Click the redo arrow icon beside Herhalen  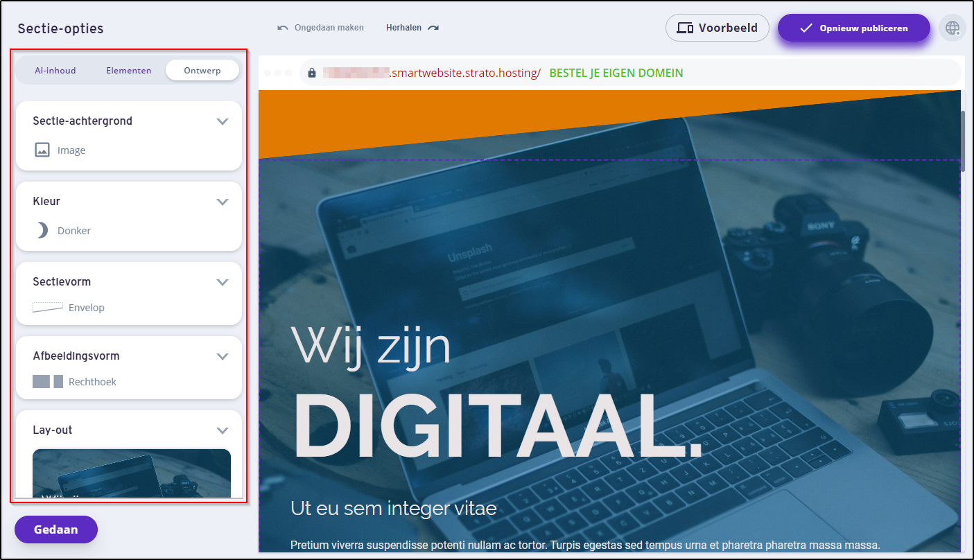(x=433, y=27)
